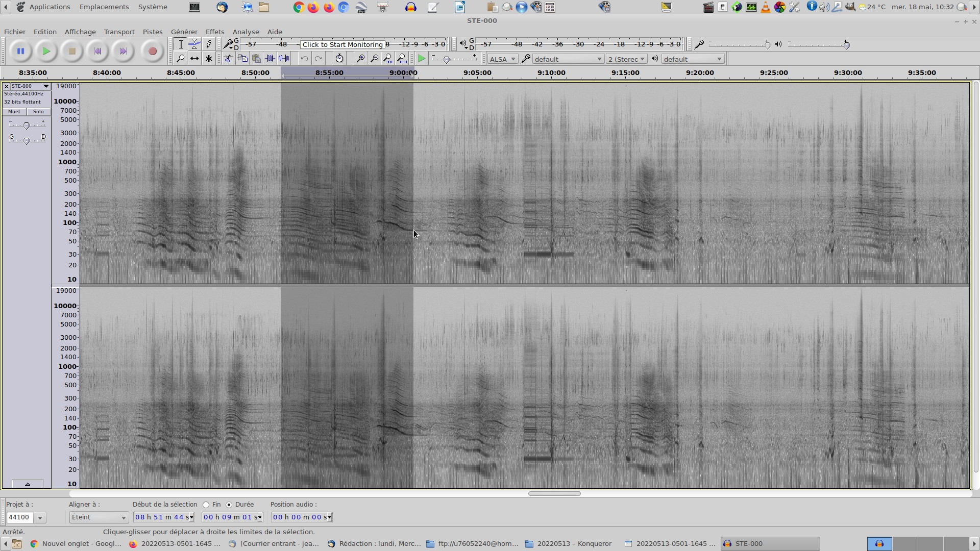The width and height of the screenshot is (980, 551).
Task: Open the Effets menu
Action: [214, 32]
